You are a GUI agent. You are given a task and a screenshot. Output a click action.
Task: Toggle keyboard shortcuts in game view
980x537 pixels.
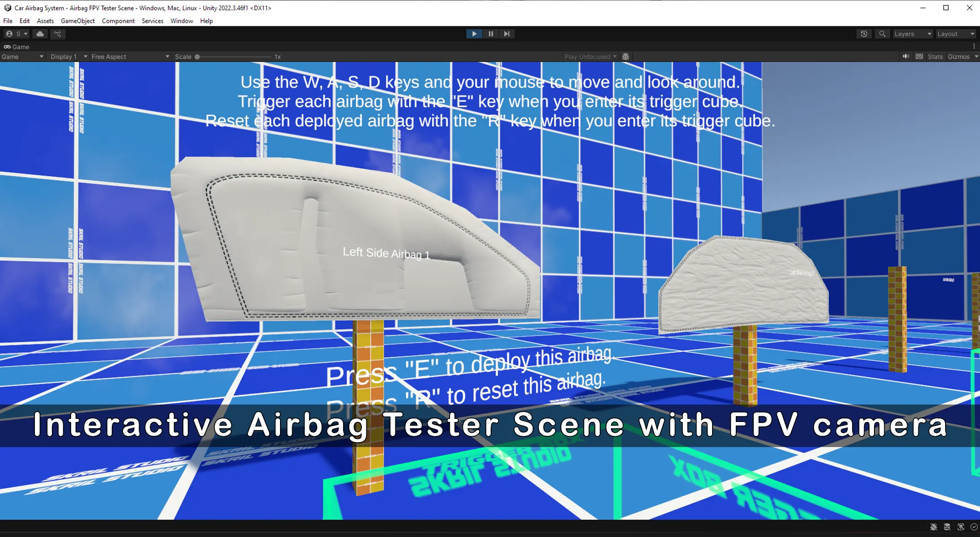tap(919, 57)
